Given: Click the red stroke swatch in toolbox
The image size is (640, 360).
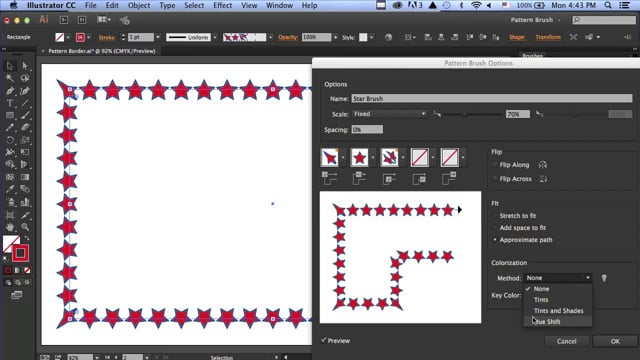Looking at the screenshot, I should 20,253.
